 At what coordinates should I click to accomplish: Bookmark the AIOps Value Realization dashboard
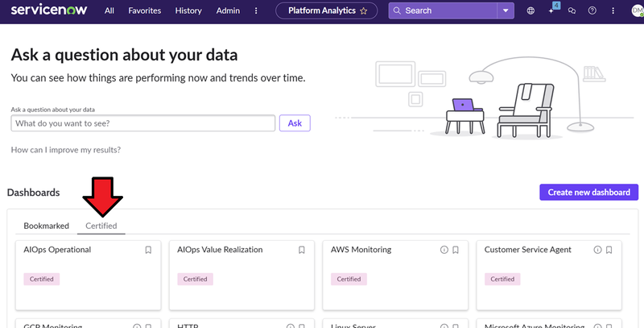pos(302,251)
